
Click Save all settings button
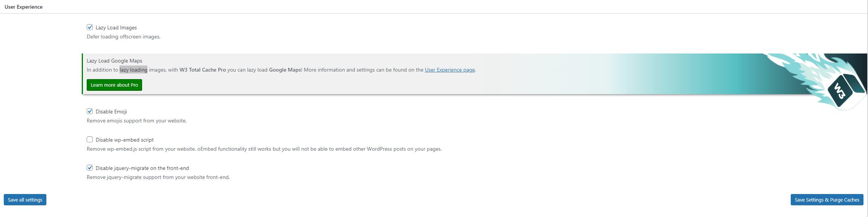(x=25, y=200)
